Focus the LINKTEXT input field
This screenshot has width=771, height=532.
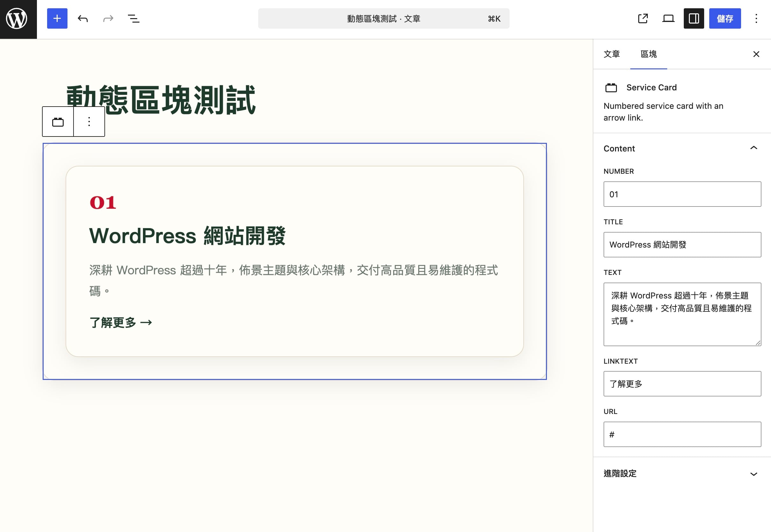pyautogui.click(x=682, y=384)
